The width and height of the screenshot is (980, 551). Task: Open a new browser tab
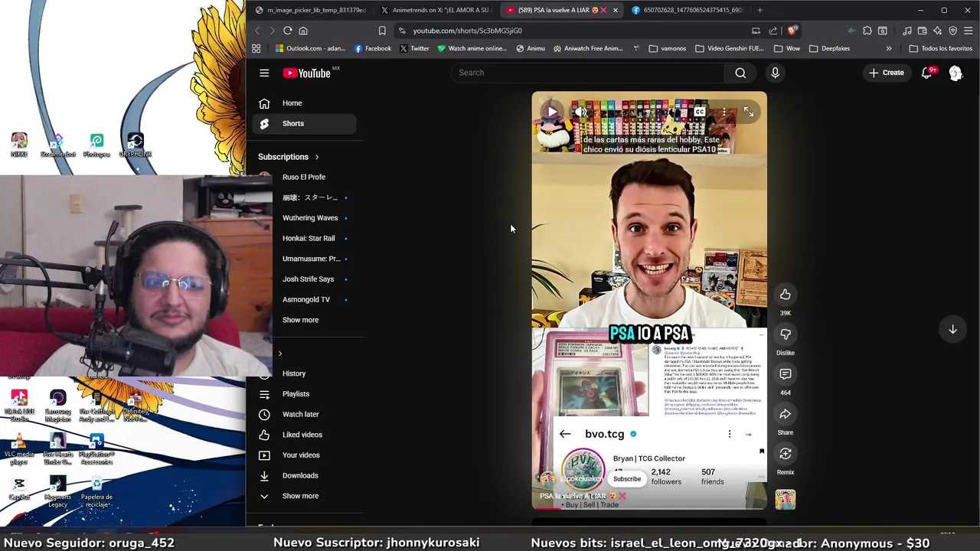(759, 10)
